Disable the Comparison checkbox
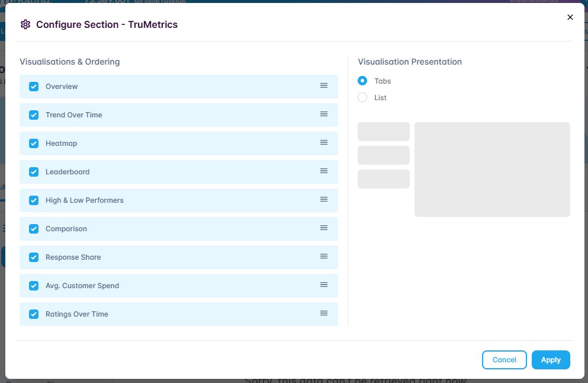This screenshot has height=383, width=588. tap(34, 229)
